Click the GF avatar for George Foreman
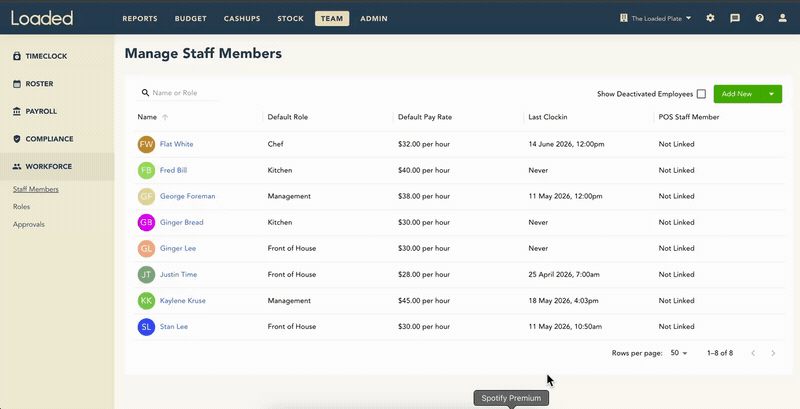 click(x=146, y=196)
